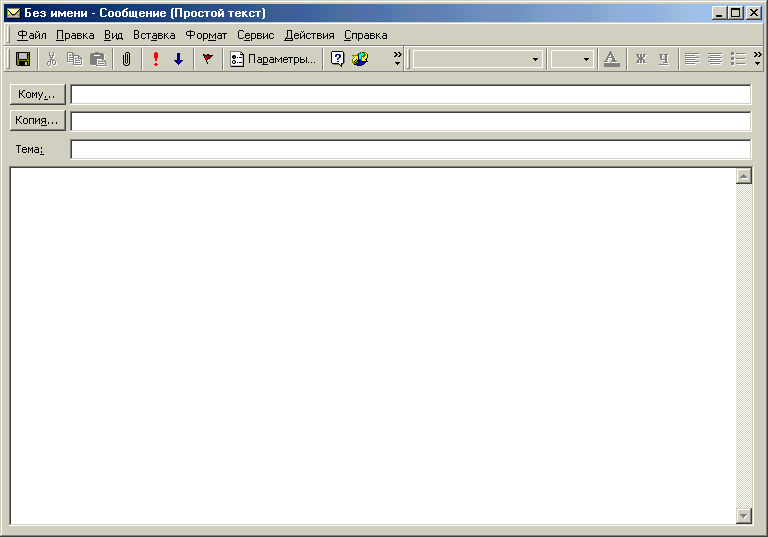Close the message window

click(754, 13)
